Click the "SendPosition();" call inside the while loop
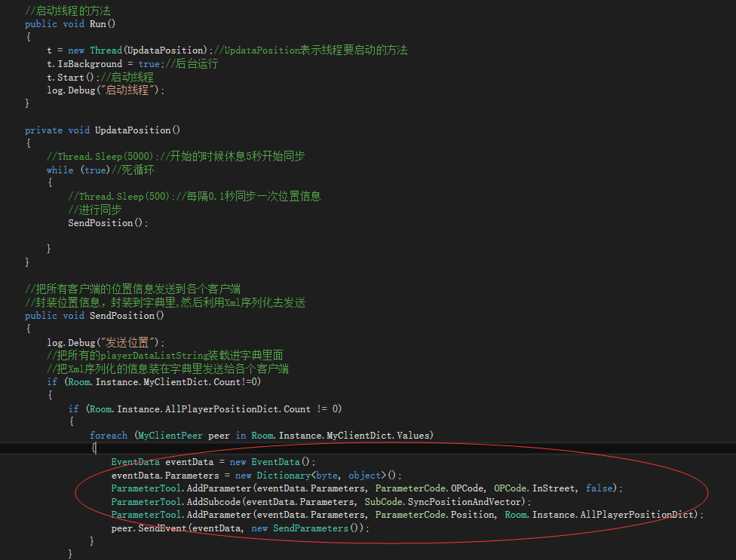Viewport: 736px width, 560px height. pyautogui.click(x=108, y=223)
